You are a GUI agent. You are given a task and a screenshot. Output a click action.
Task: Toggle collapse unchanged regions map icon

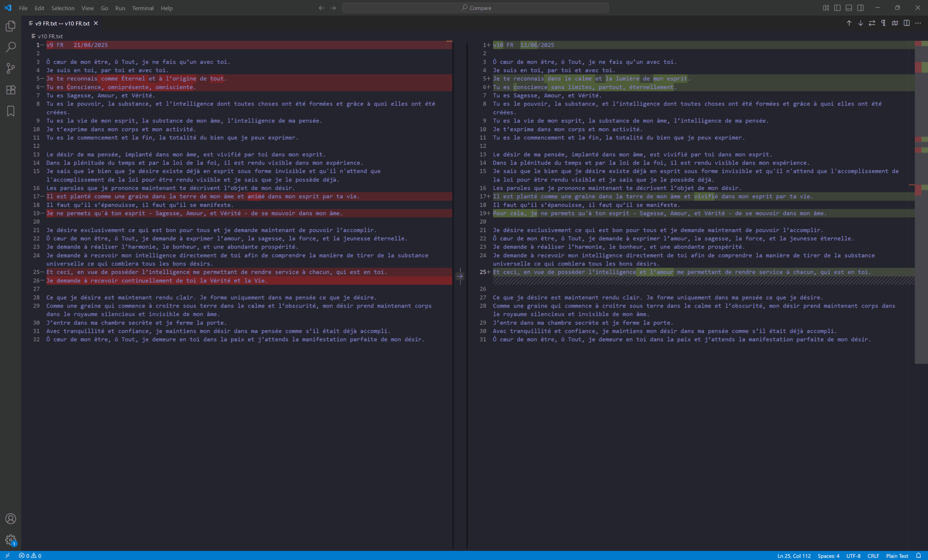pos(895,23)
